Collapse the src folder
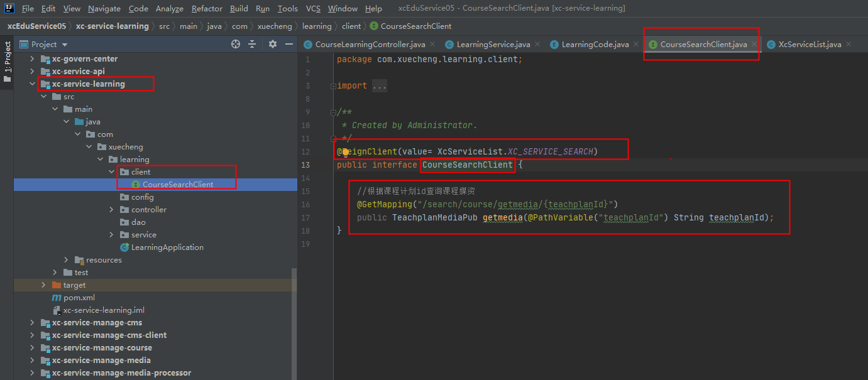 coord(43,97)
